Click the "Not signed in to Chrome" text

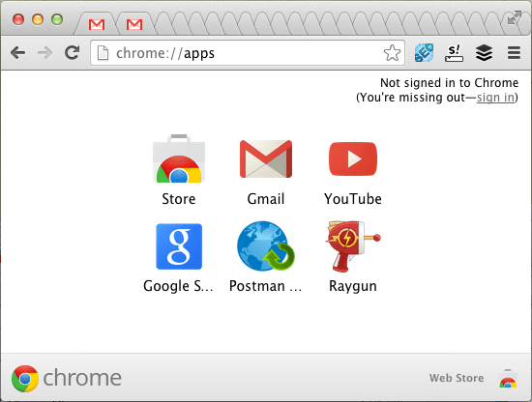click(x=449, y=83)
